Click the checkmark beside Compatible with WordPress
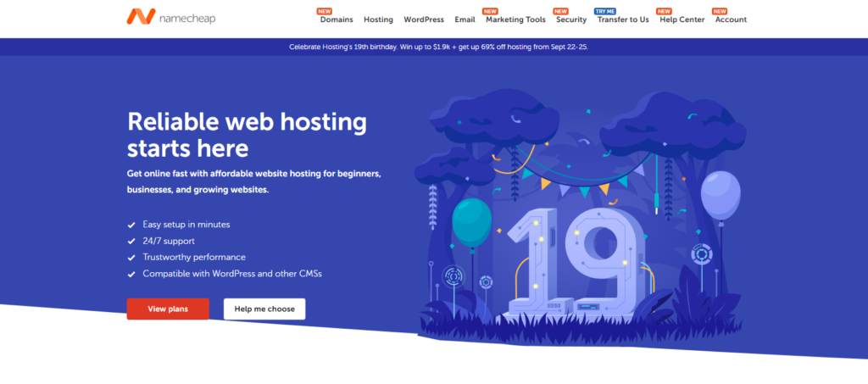 tap(131, 274)
